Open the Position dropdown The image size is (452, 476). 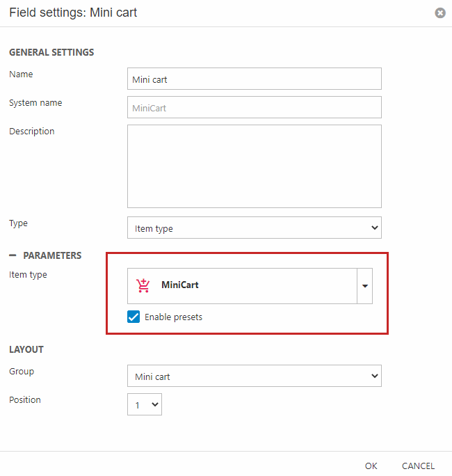(x=145, y=404)
